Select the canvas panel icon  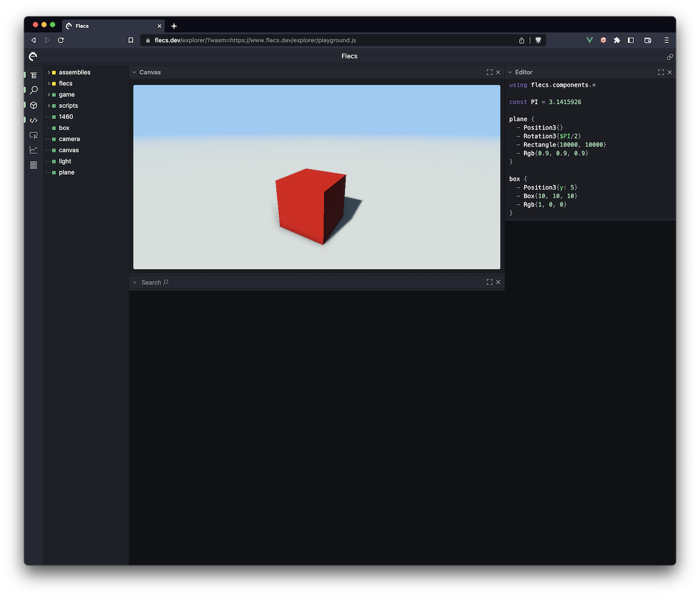pos(33,135)
